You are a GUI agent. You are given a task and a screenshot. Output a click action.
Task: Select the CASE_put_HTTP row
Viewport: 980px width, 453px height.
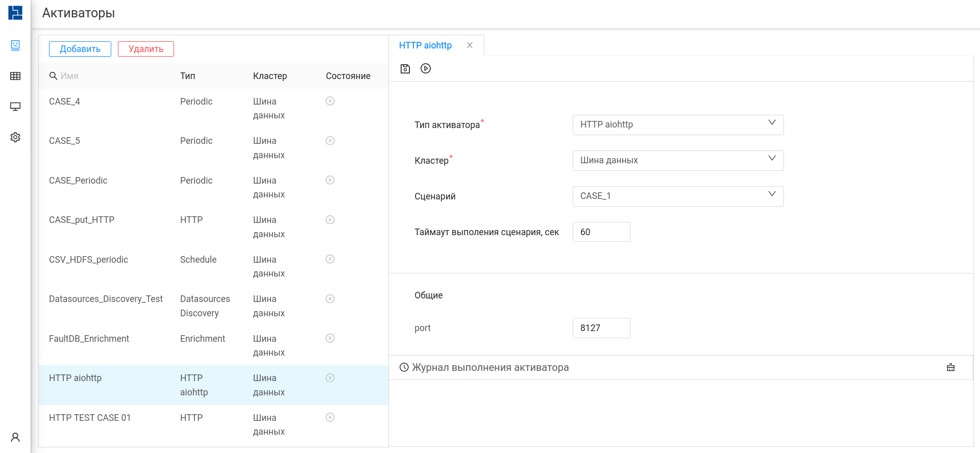(213, 227)
